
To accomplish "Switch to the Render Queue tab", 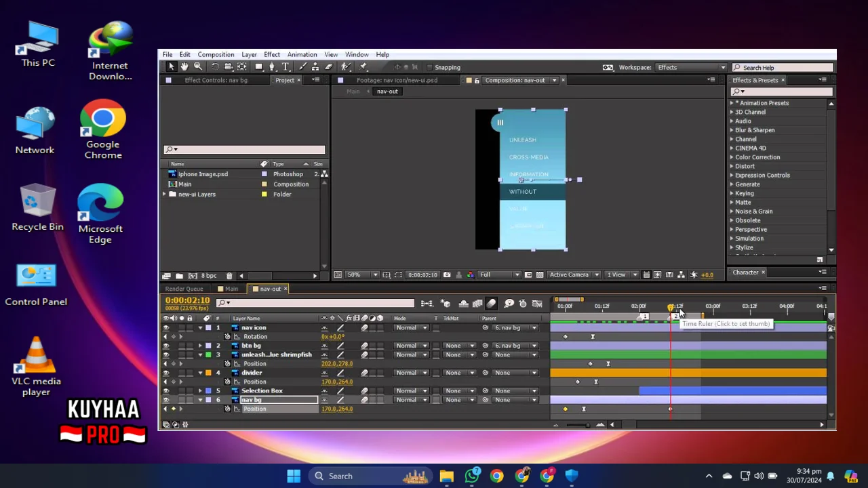I will pos(184,289).
